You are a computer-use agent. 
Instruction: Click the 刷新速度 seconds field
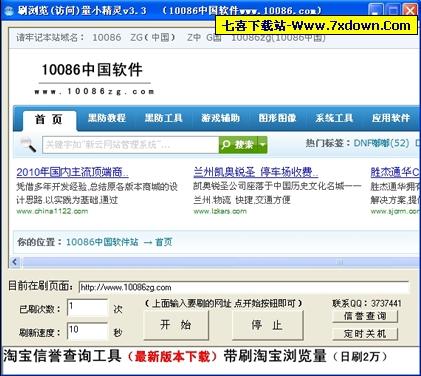click(x=88, y=331)
